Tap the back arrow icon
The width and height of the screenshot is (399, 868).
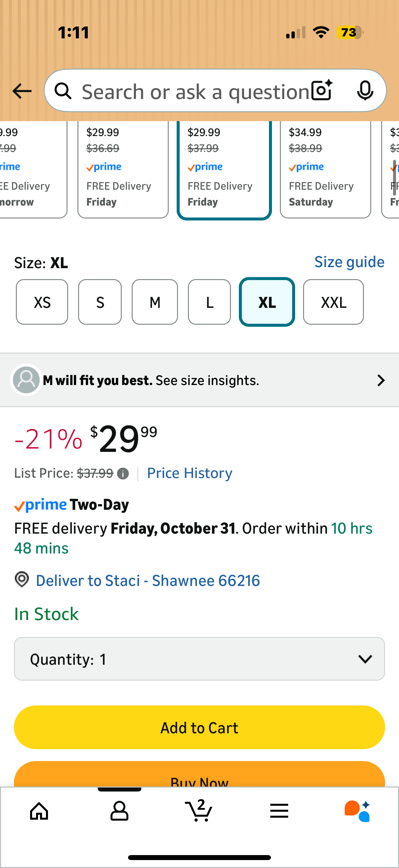tap(22, 91)
